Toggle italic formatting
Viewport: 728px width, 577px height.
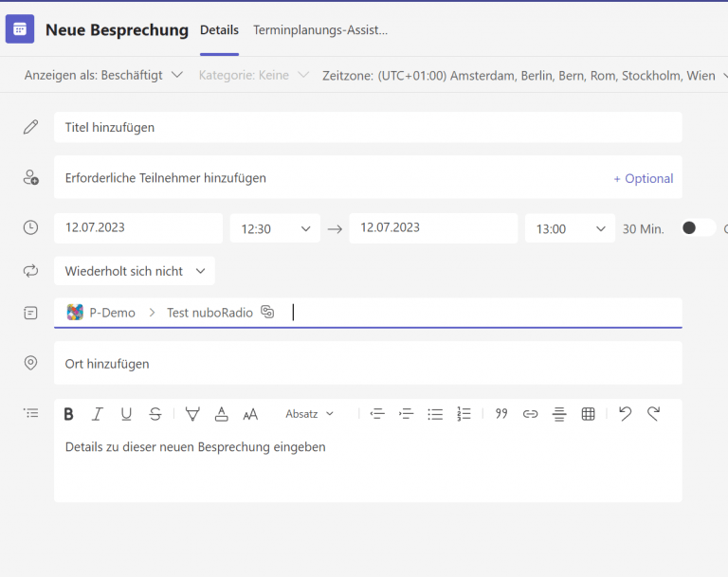(x=97, y=414)
